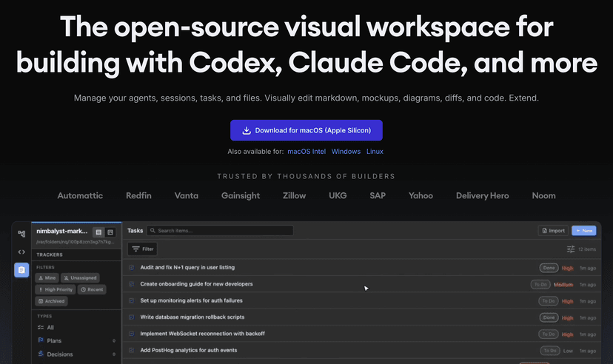Viewport: 613px width, 364px height.
Task: Open the agent workflow icon in the sidebar
Action: (21, 234)
